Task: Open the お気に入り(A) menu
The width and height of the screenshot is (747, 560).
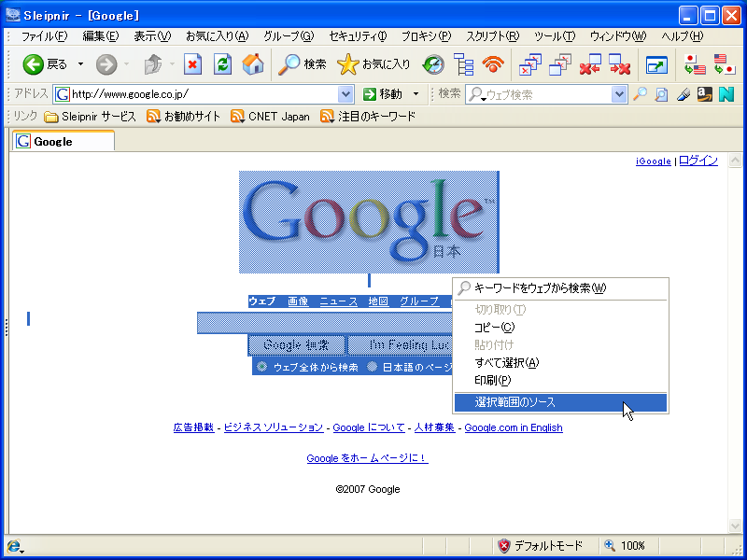Action: coord(218,36)
